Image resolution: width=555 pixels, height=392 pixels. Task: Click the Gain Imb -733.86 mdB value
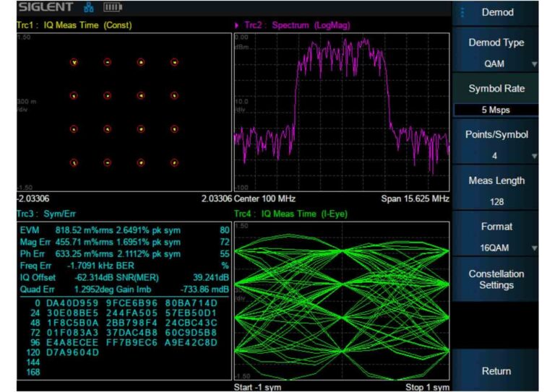205,289
